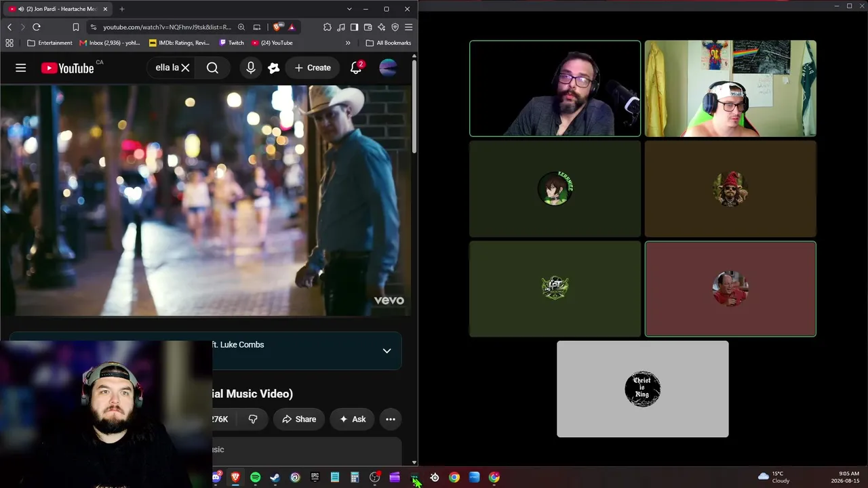868x488 pixels.
Task: Open the (24) YouTube bookmark
Action: (272, 43)
